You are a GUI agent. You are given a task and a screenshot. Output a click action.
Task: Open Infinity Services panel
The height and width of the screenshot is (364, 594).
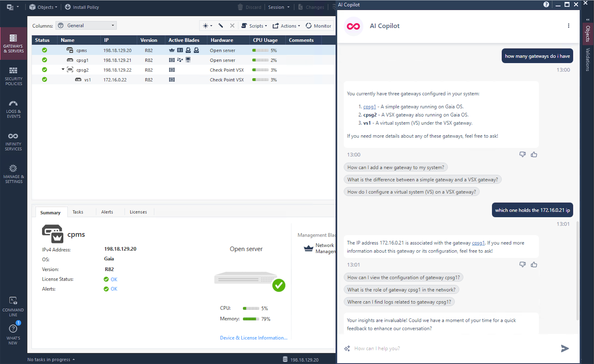click(13, 142)
